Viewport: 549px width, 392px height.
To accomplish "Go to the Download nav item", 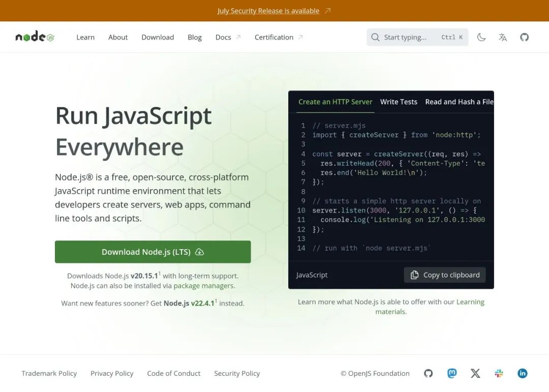I will (x=158, y=37).
